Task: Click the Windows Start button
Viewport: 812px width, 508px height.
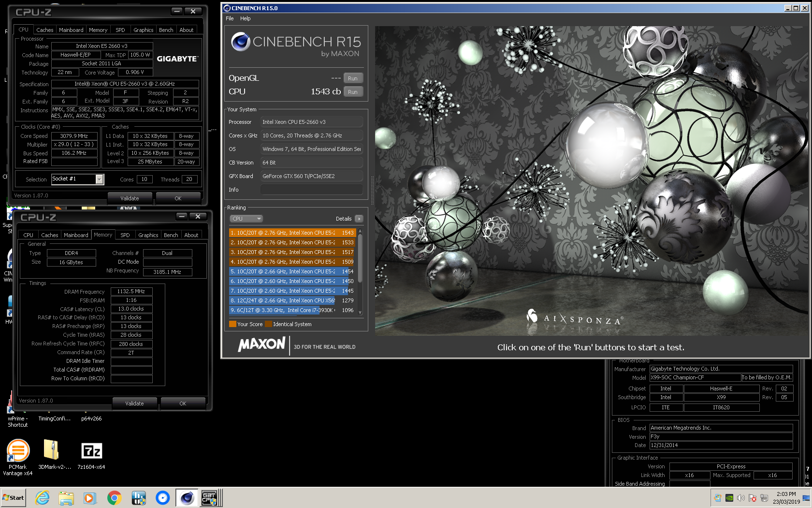Action: click(14, 497)
